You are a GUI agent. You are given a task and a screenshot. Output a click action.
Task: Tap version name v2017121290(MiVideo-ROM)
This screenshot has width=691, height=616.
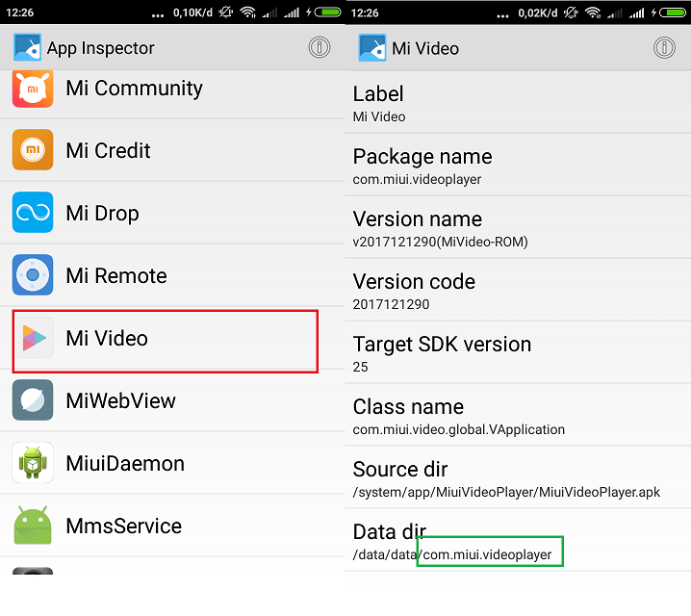[x=440, y=242]
